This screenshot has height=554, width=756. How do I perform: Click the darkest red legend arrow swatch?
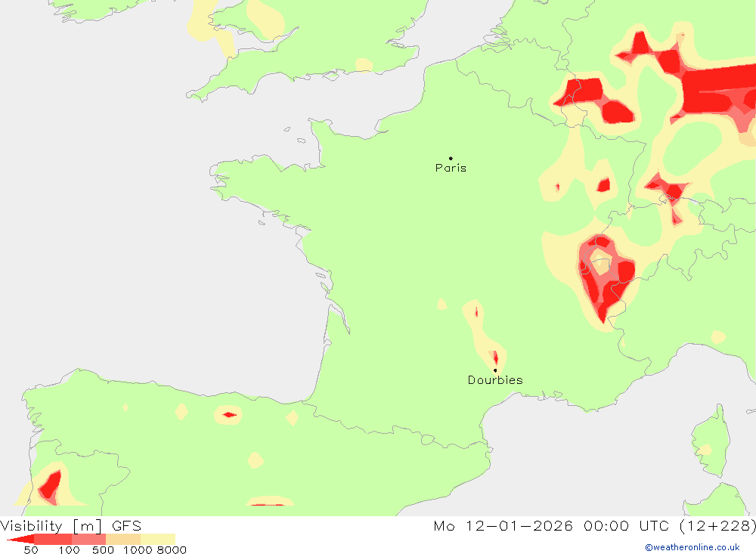pos(21,539)
